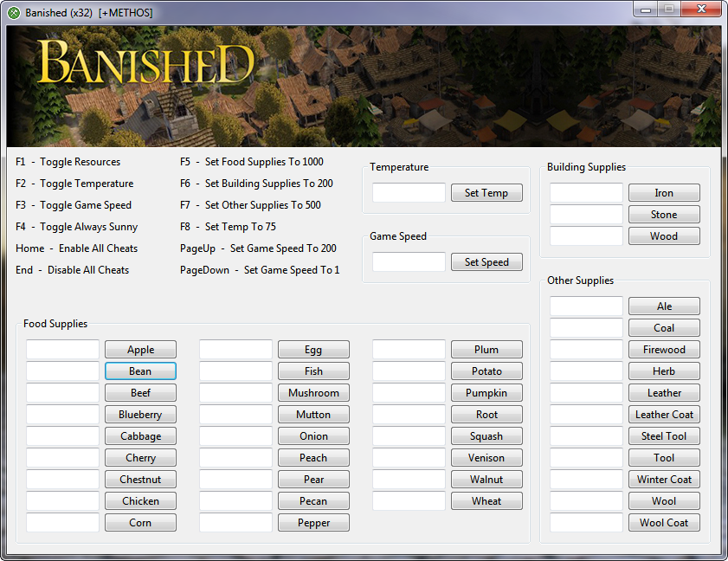Click the Beef food button
This screenshot has height=561, width=728.
point(141,393)
